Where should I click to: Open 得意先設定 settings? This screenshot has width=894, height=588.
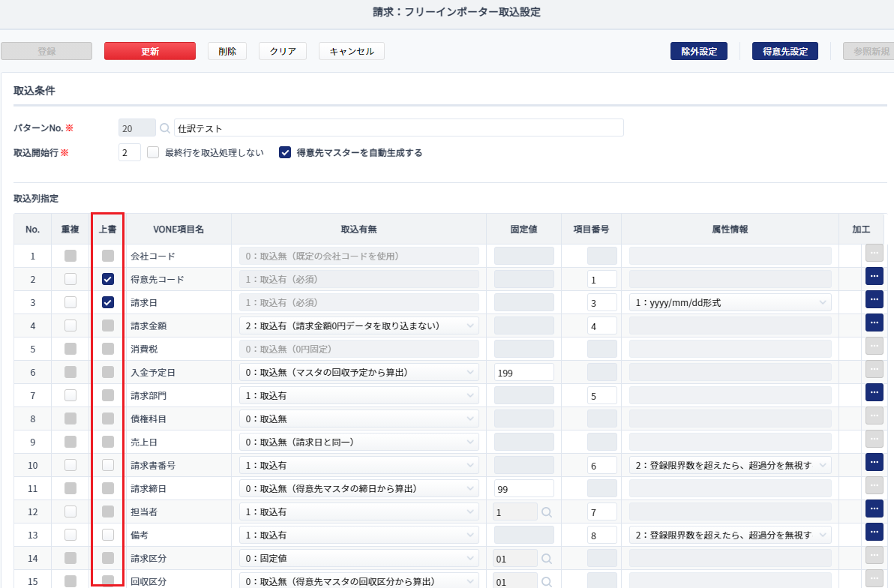click(x=785, y=51)
